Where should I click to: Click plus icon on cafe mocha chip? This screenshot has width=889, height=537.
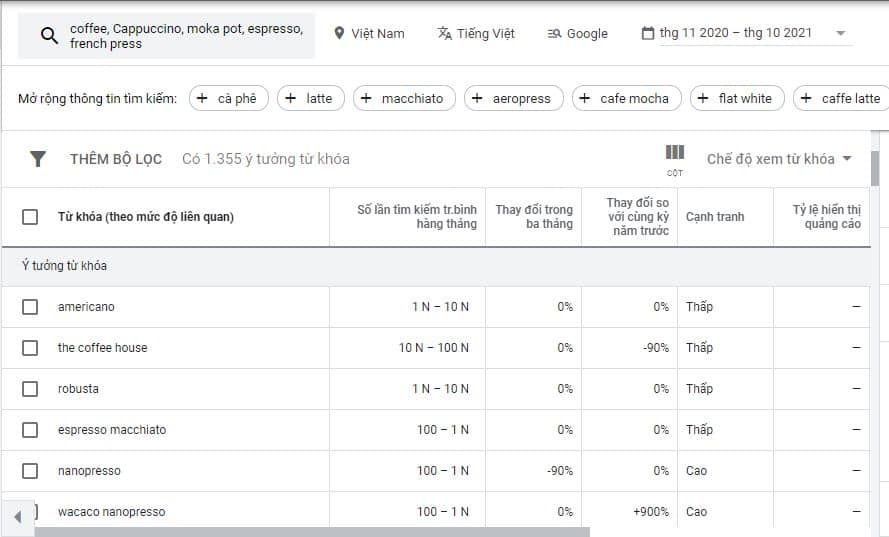585,98
